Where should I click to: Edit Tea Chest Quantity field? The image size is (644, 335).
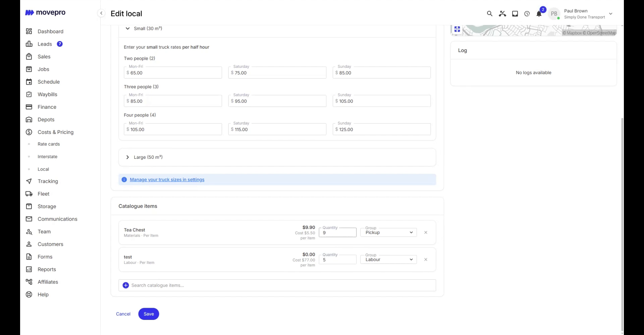tap(337, 232)
